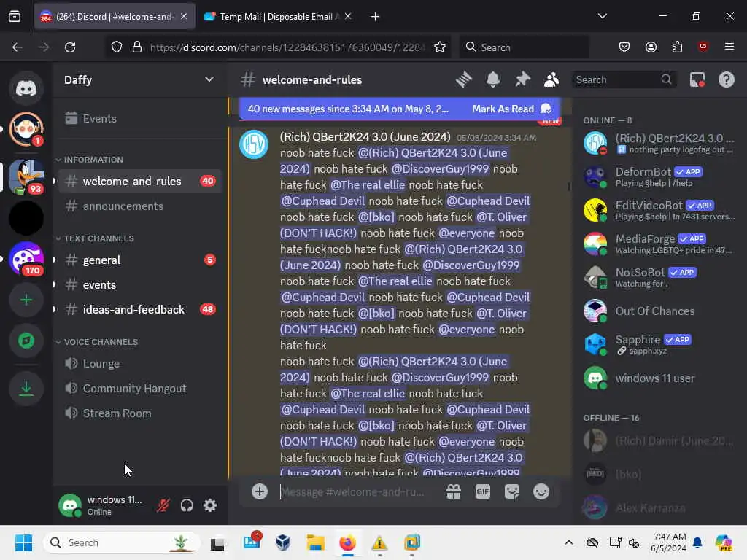Reload the page in Firefox
The image size is (747, 560).
click(x=70, y=47)
